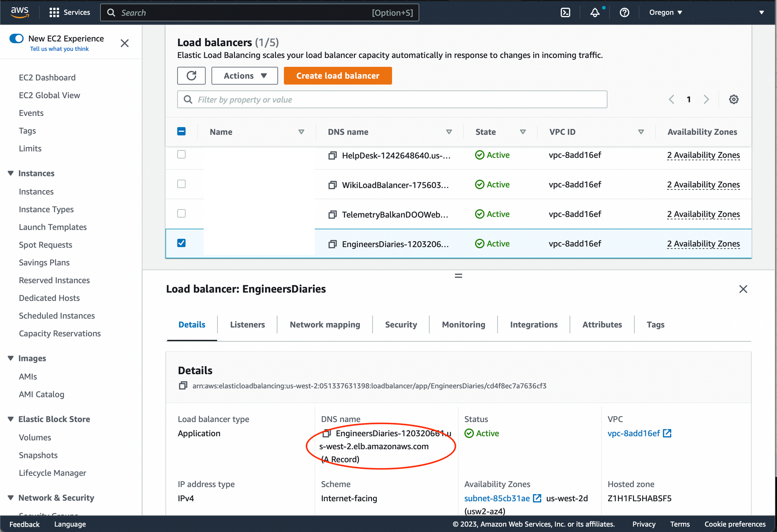Click the AWS logo home icon

pyautogui.click(x=19, y=12)
